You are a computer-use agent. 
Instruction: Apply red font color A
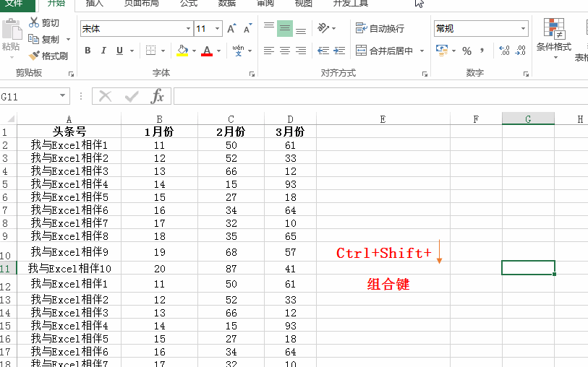click(207, 51)
